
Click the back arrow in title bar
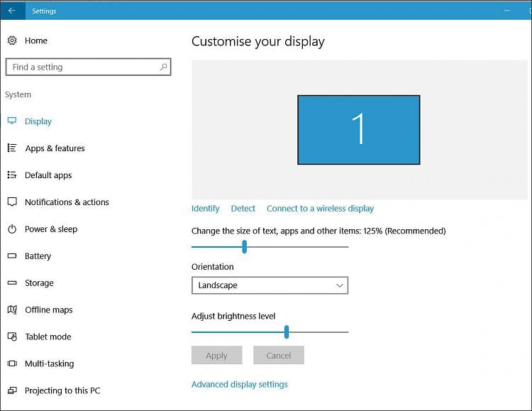tap(12, 11)
